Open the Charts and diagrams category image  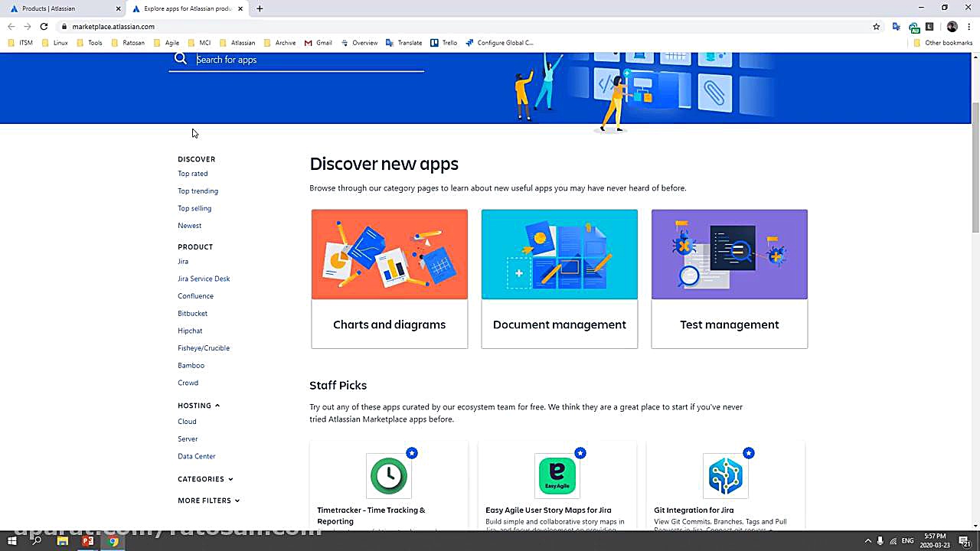[390, 254]
